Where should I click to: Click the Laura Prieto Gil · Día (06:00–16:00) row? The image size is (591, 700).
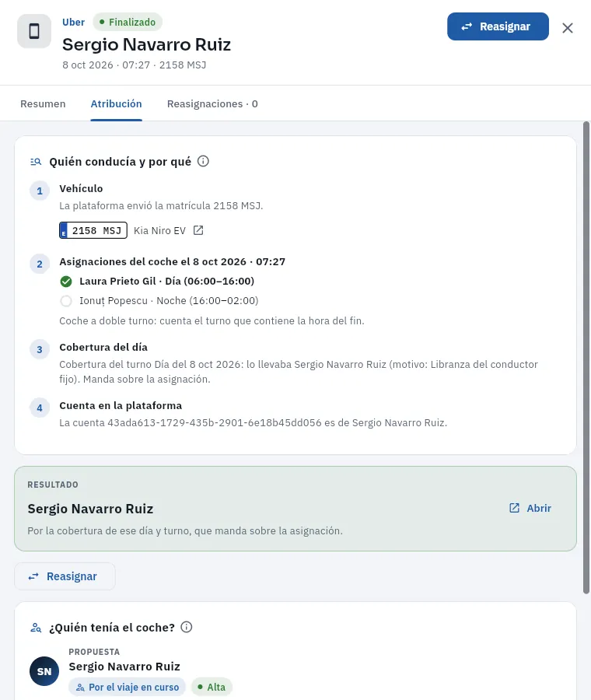[157, 282]
